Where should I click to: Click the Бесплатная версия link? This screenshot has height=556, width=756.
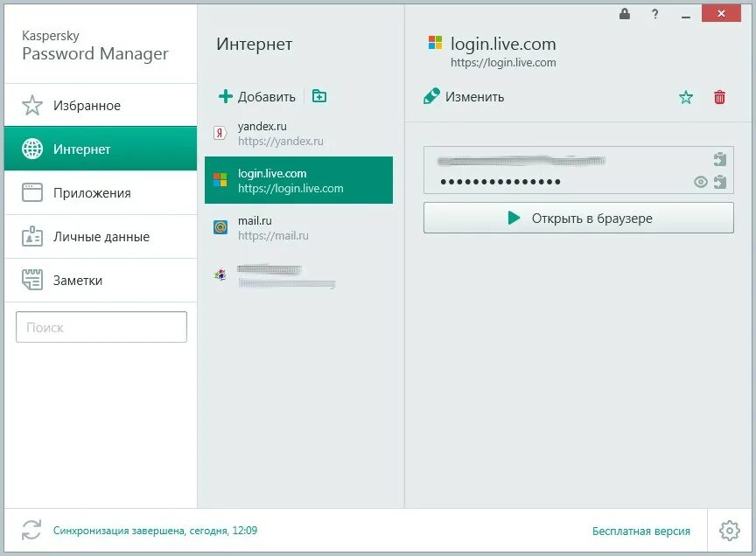[x=640, y=531]
